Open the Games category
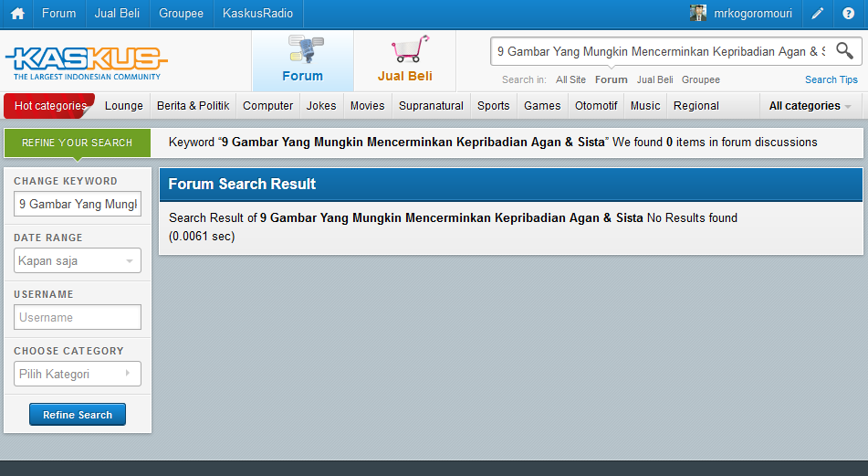Image resolution: width=868 pixels, height=476 pixels. [542, 106]
